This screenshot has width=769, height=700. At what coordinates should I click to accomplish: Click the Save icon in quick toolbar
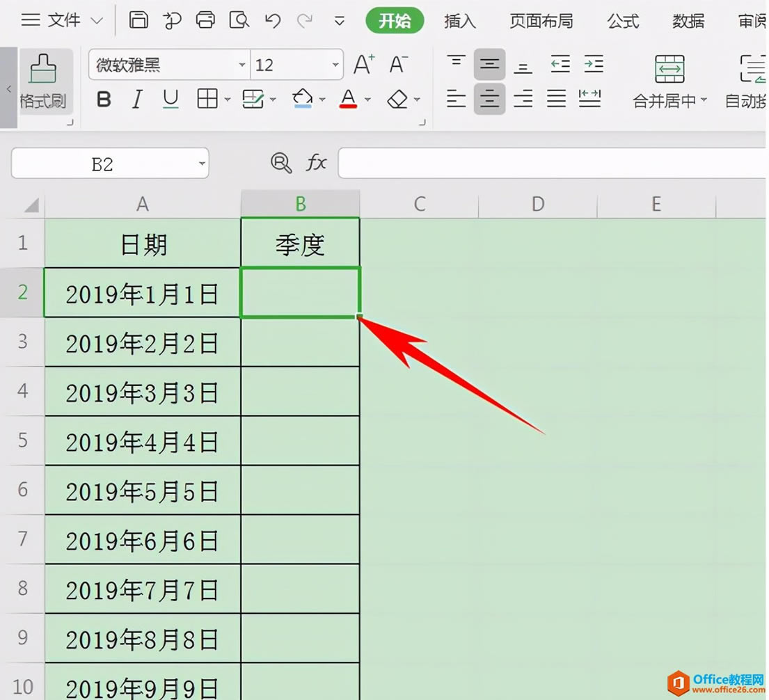pyautogui.click(x=138, y=20)
